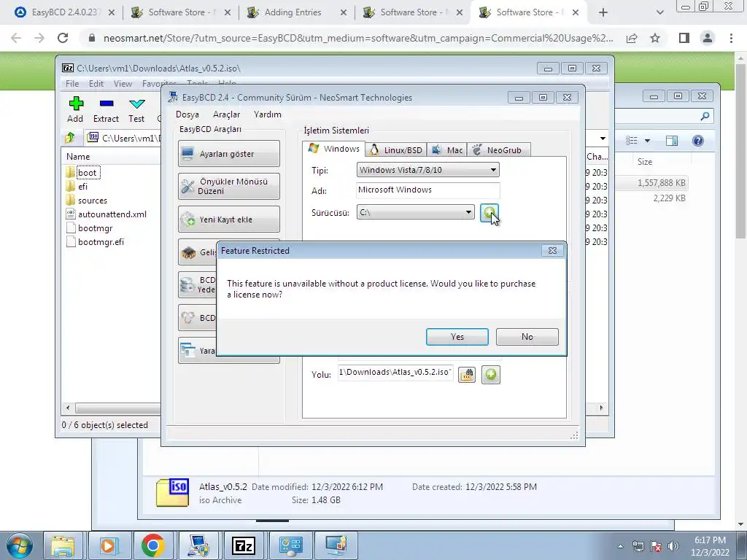Select autounattend.xml file in 7-Zip
The height and width of the screenshot is (560, 747).
(x=112, y=214)
